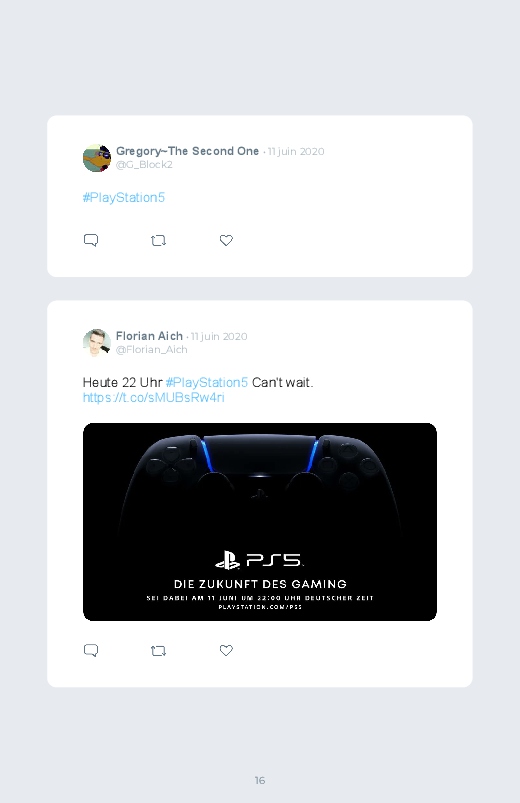Click the 11 juin 2020 date on Gregory's tweet
The width and height of the screenshot is (520, 803).
296,152
